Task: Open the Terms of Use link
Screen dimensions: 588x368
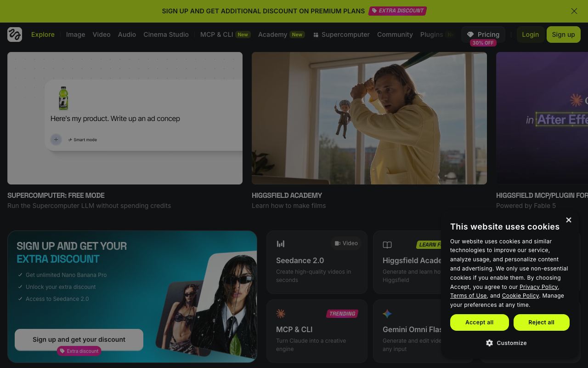Action: (x=468, y=296)
